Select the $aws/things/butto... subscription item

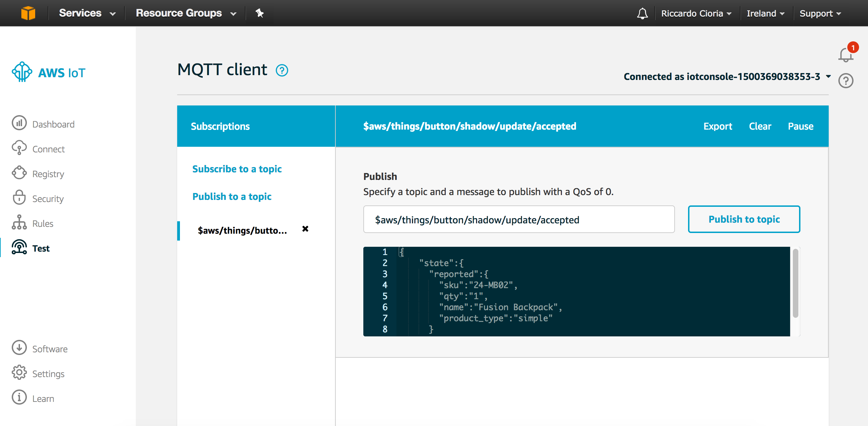pos(242,230)
